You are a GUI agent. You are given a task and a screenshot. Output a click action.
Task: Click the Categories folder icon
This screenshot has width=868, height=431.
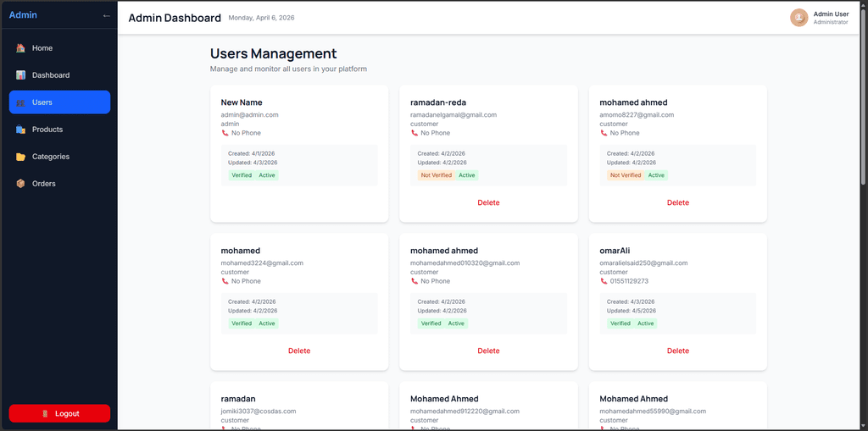(x=20, y=157)
